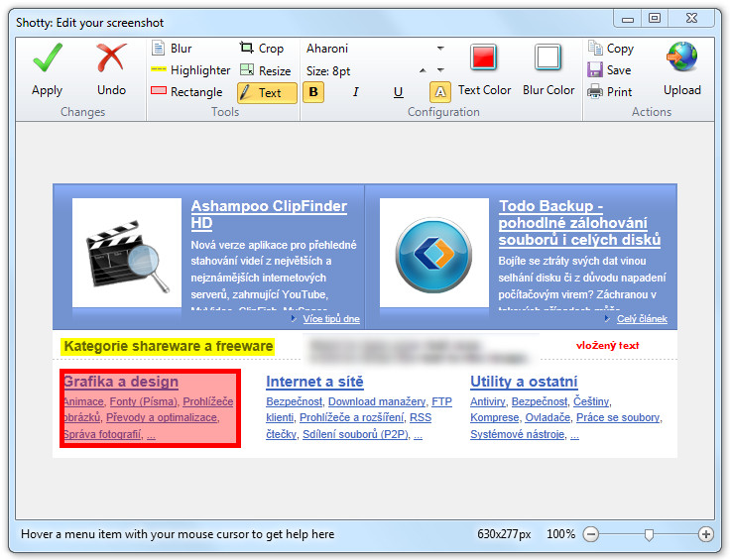730x560 pixels.
Task: Click the red vložený text annotation
Action: point(608,345)
